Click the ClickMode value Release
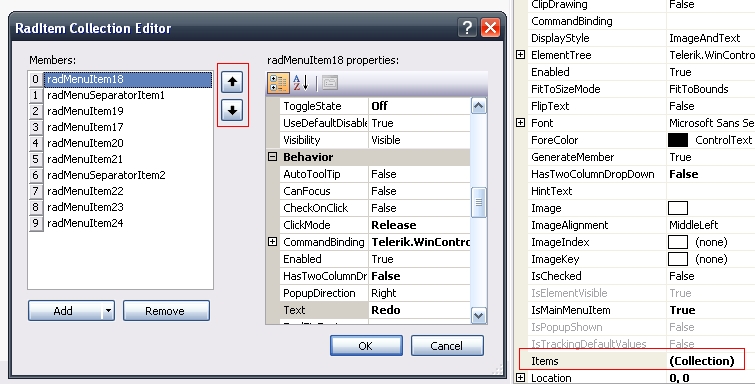The image size is (755, 384). [x=420, y=225]
